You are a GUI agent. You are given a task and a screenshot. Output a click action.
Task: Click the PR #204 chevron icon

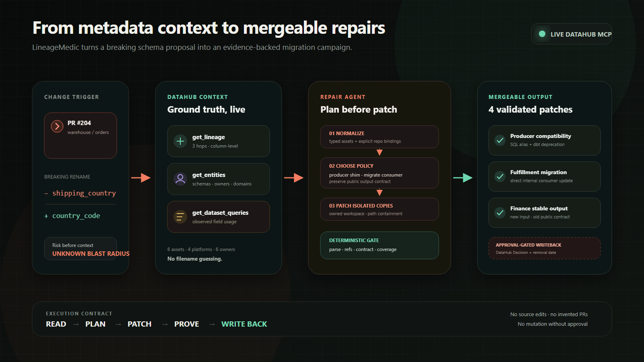57,126
